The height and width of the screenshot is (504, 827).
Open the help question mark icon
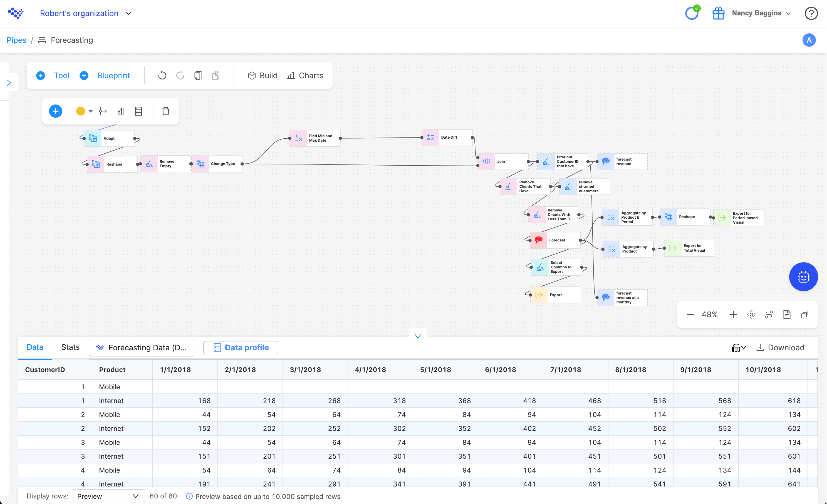coord(811,13)
